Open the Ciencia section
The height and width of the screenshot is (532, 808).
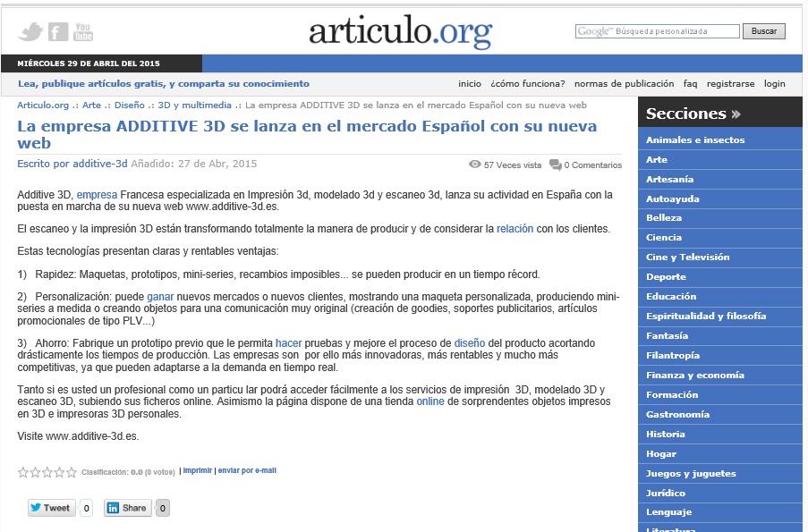(x=720, y=238)
